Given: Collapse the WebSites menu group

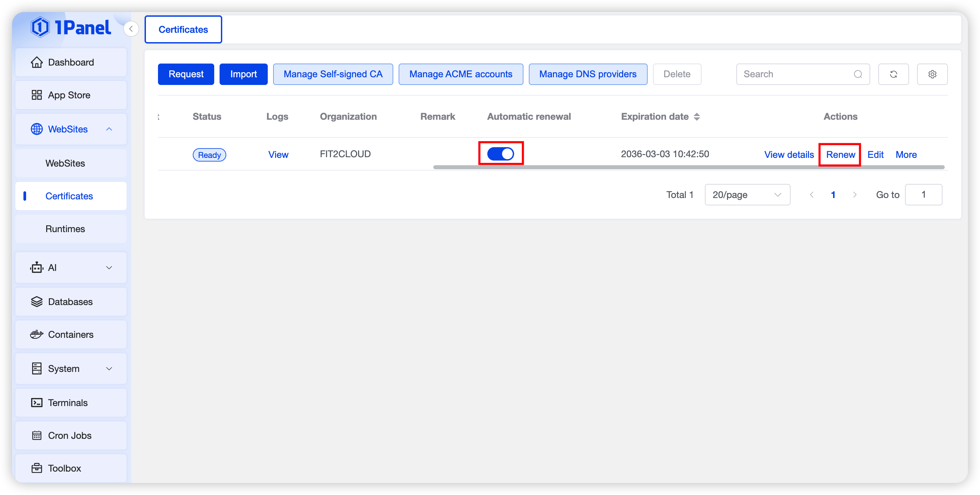Looking at the screenshot, I should [109, 129].
